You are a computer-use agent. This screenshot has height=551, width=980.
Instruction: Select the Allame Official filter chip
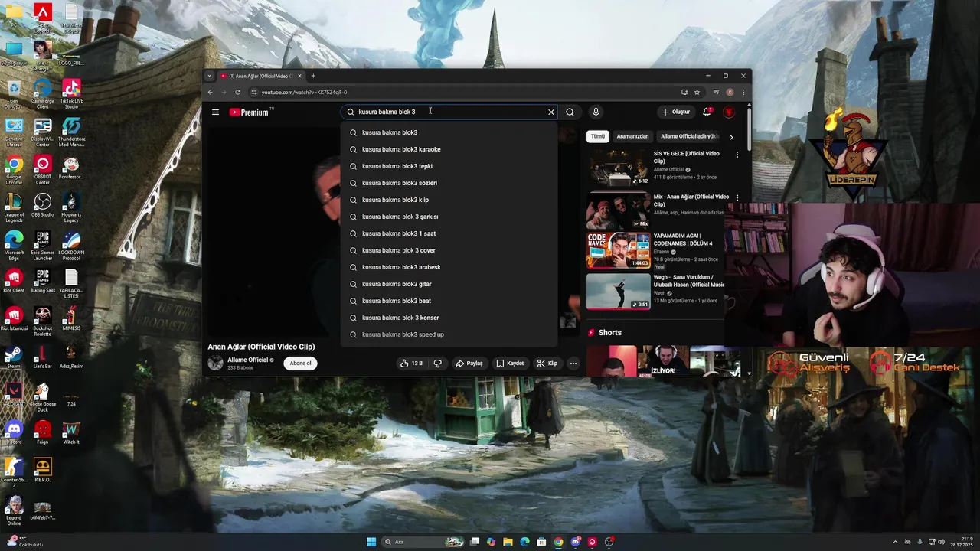pos(689,136)
